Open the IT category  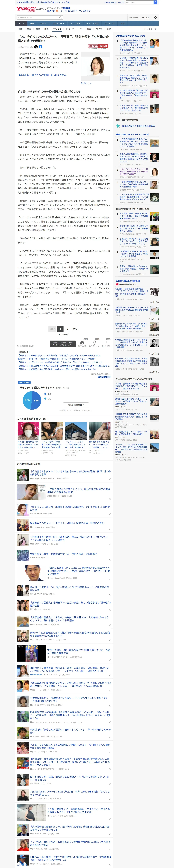(80, 29)
